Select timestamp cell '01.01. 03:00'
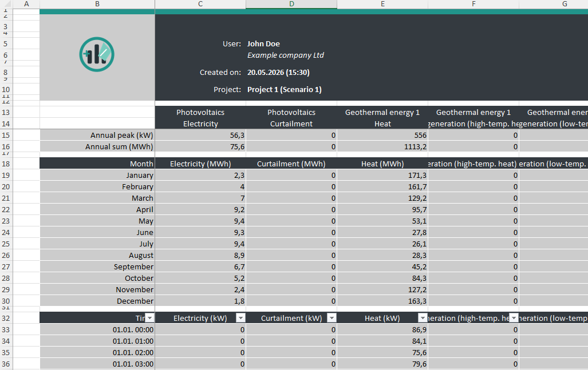This screenshot has height=370, width=588. point(97,364)
